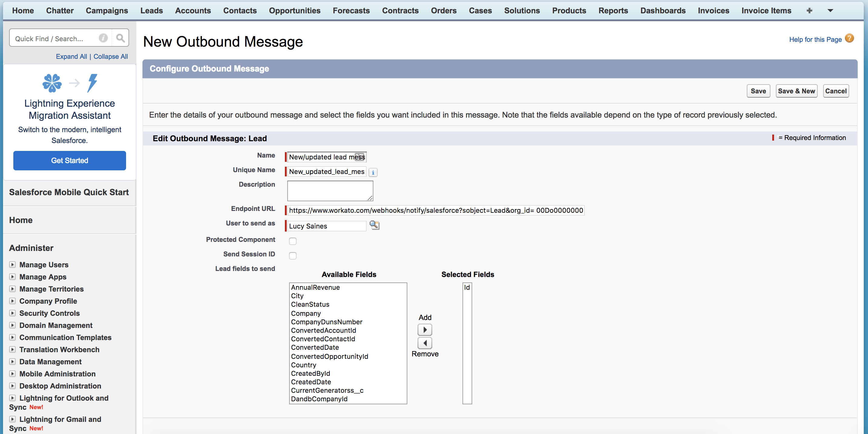Image resolution: width=868 pixels, height=434 pixels.
Task: Expand the Data Management section
Action: coord(12,362)
